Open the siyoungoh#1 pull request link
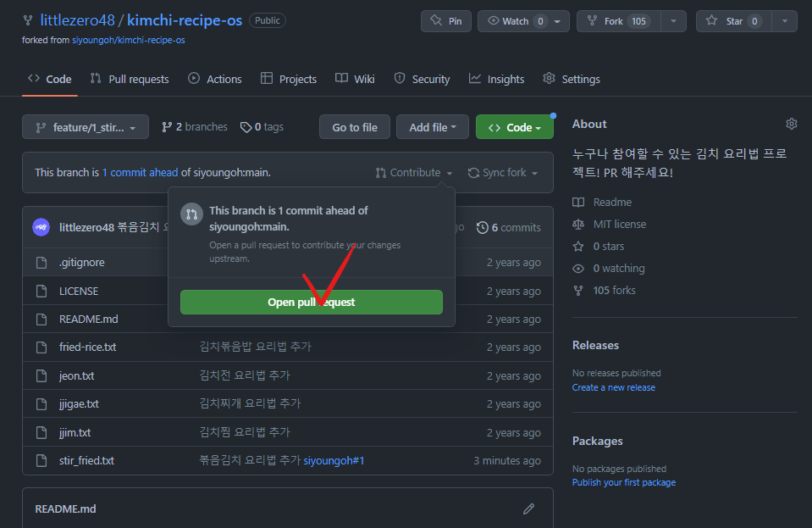The image size is (812, 528). coord(334,461)
